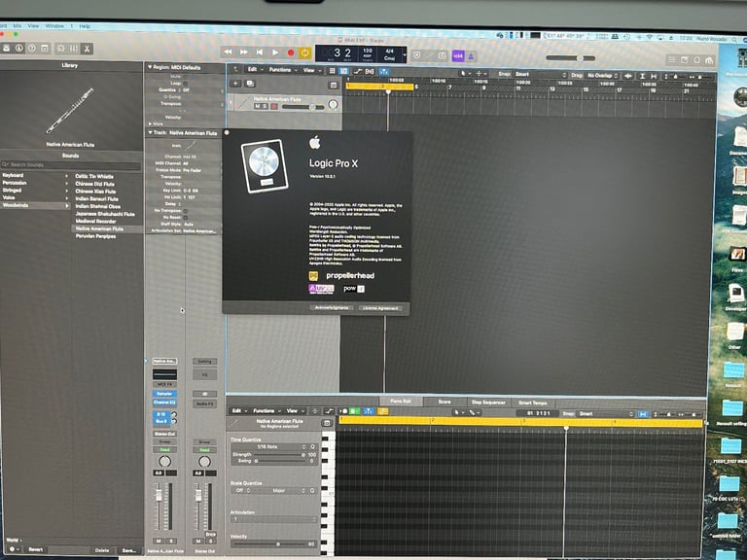Viewport: 747px width, 560px height.
Task: Toggle the Mute checkbox in Region inspector
Action: click(186, 76)
